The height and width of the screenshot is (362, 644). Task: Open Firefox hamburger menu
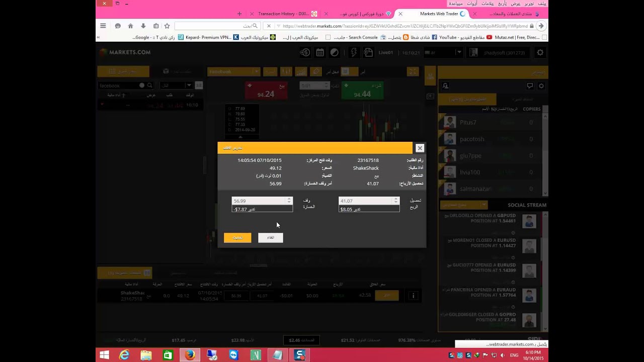tap(103, 26)
